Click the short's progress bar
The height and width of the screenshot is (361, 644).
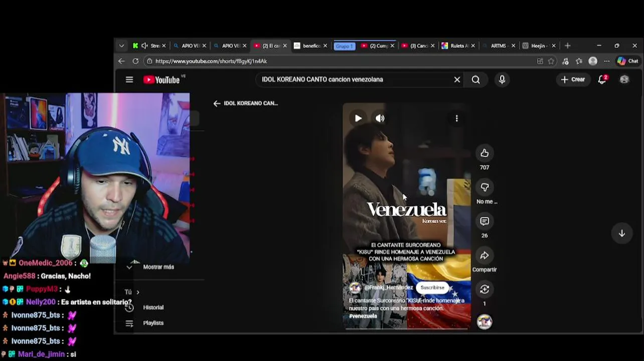pyautogui.click(x=407, y=329)
